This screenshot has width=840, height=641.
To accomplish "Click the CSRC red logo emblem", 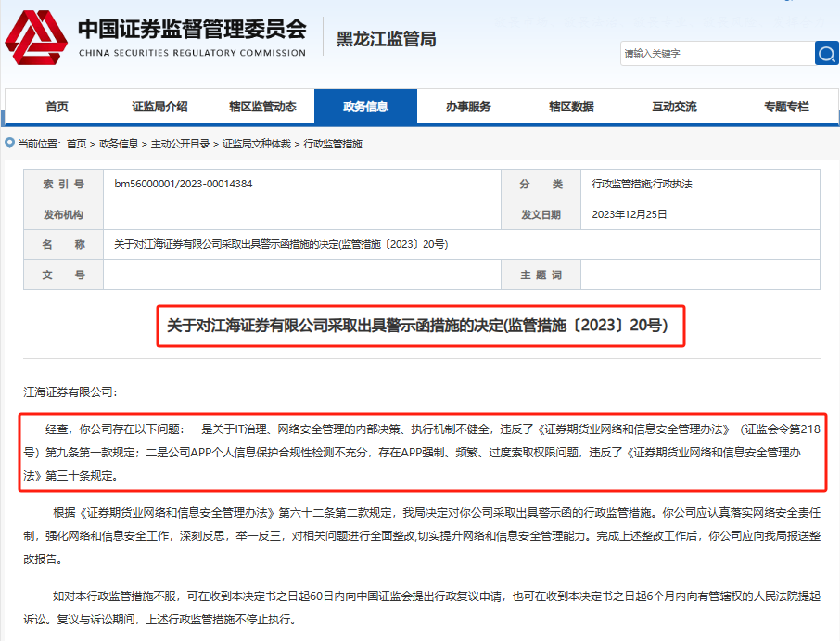I will click(36, 37).
